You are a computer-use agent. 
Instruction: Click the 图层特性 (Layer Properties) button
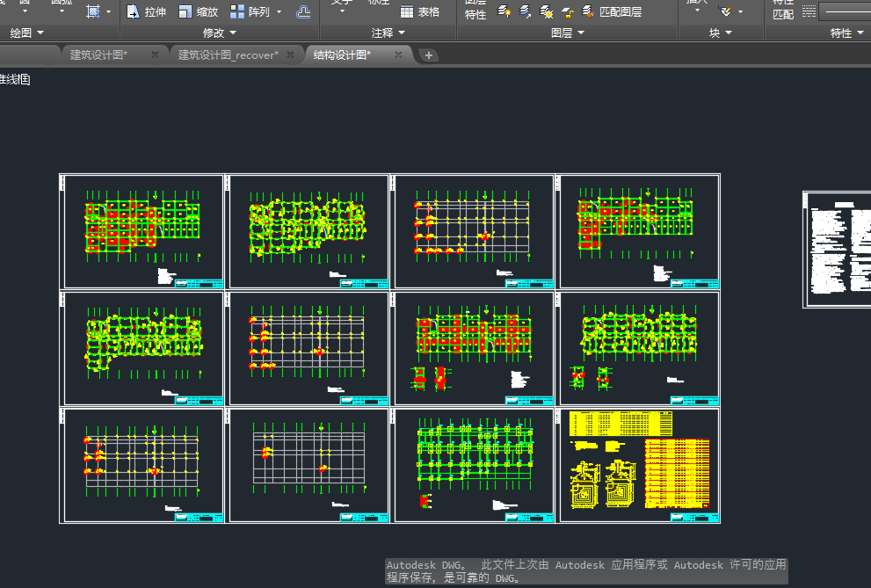pos(475,10)
